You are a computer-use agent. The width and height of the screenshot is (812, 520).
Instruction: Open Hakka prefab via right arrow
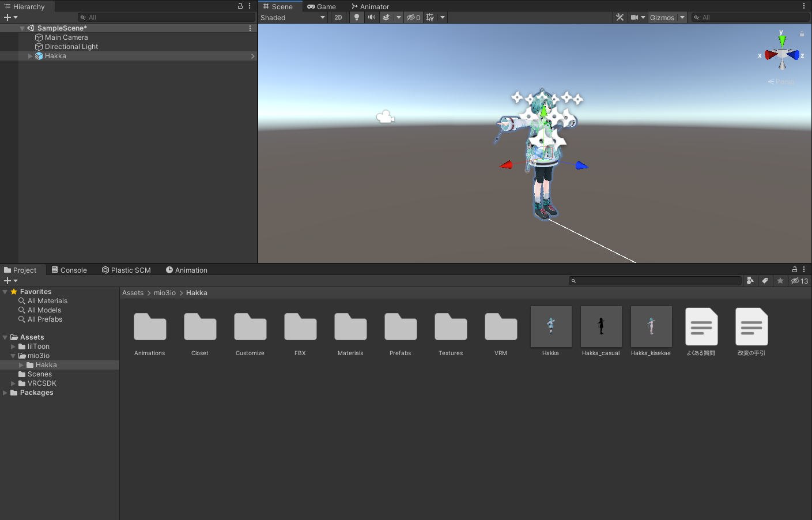(x=252, y=56)
